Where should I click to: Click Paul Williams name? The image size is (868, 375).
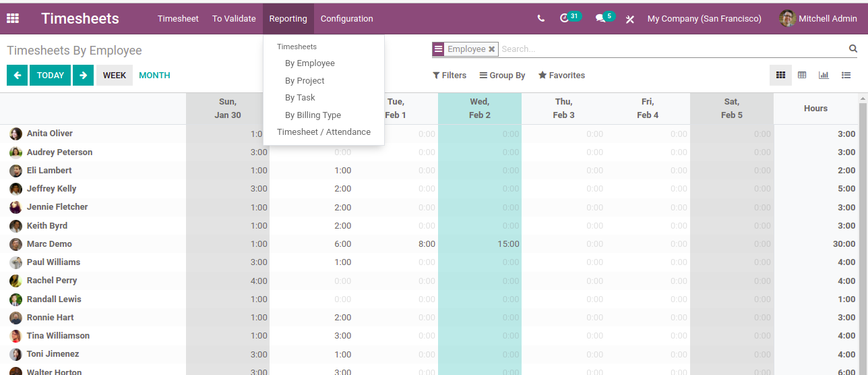(x=53, y=262)
